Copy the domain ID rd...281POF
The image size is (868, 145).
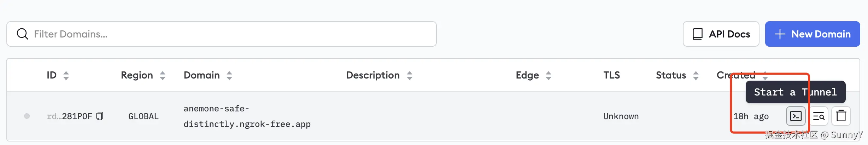click(100, 116)
